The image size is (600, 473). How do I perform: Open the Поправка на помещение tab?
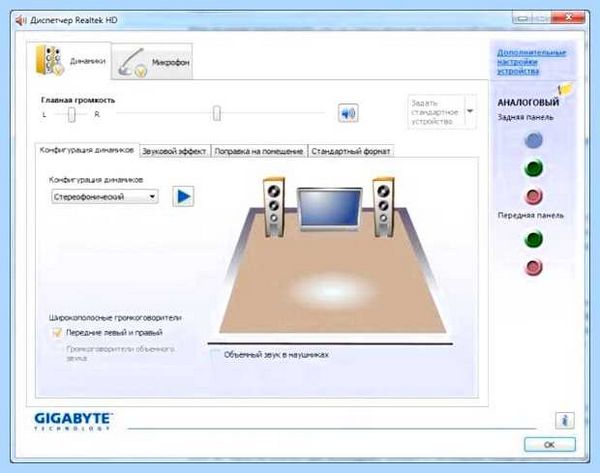(x=259, y=152)
